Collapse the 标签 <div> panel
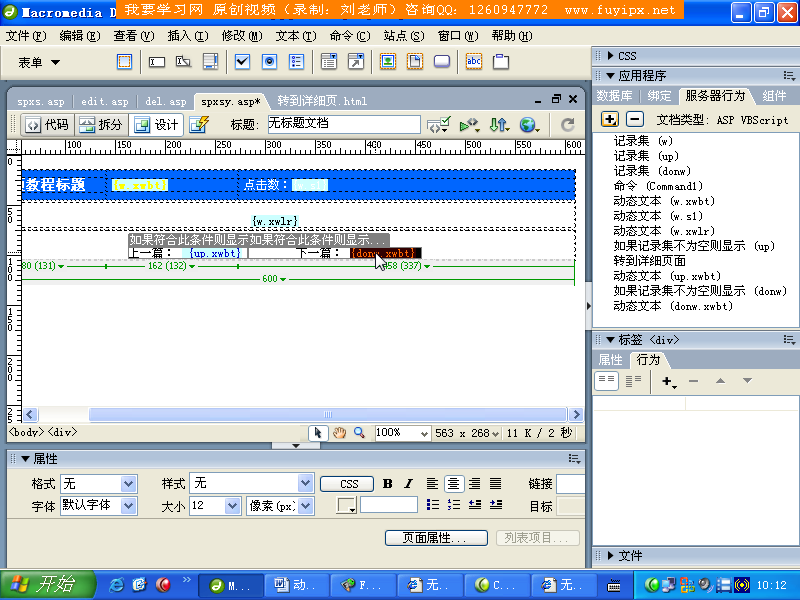The width and height of the screenshot is (800, 600). (x=610, y=340)
